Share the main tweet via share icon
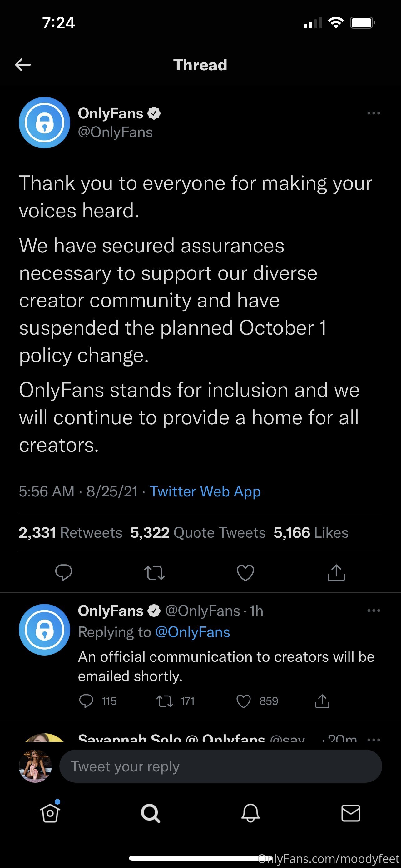 click(336, 572)
